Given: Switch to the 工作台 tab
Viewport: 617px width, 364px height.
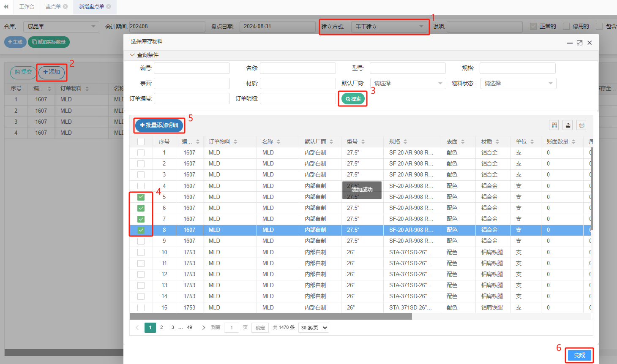Looking at the screenshot, I should [x=27, y=7].
